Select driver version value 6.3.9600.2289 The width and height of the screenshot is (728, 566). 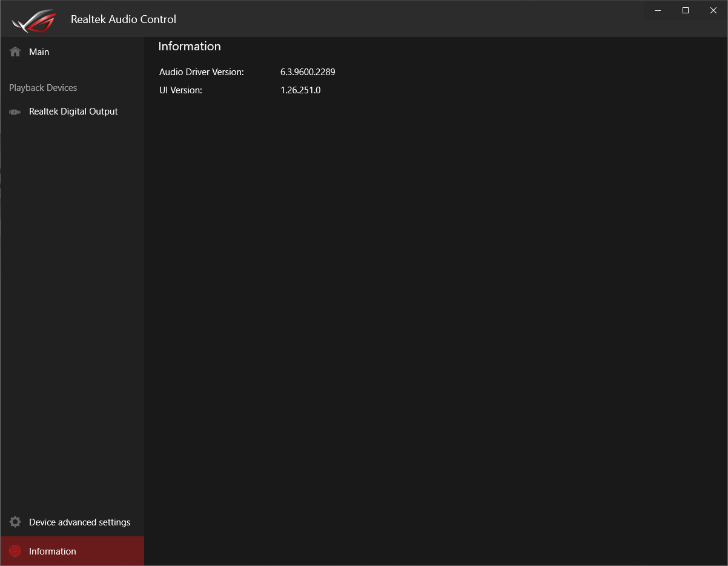point(308,72)
